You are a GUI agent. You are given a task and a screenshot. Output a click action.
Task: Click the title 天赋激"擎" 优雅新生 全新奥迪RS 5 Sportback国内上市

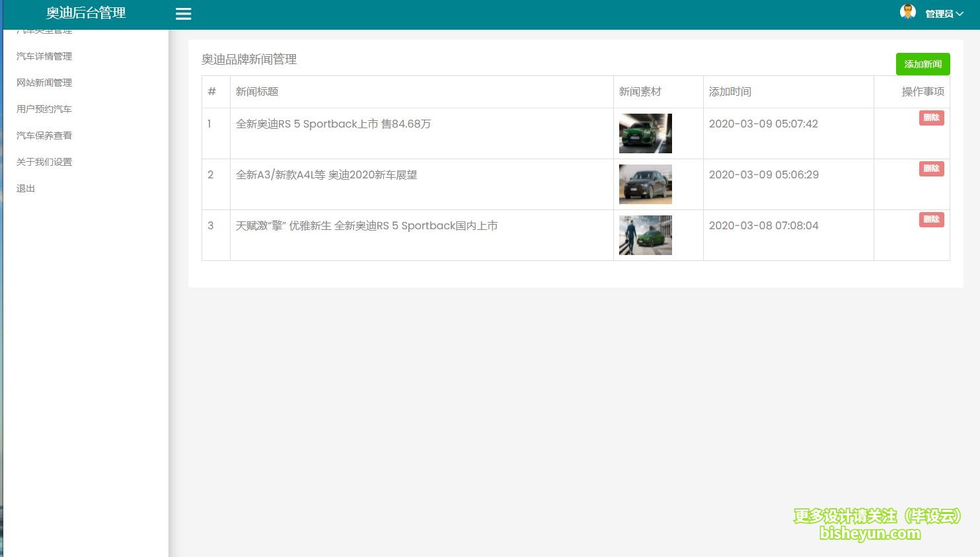coord(367,226)
